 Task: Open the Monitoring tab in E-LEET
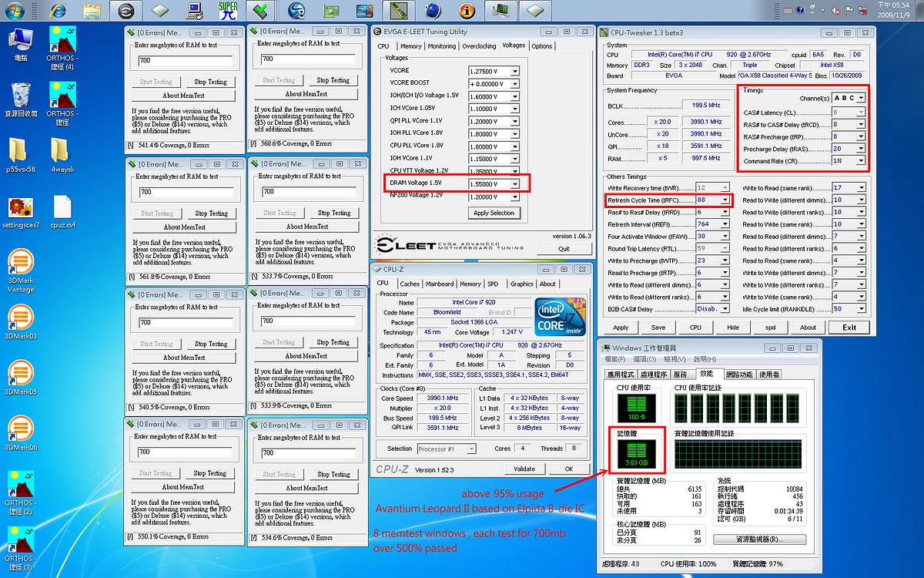(x=441, y=46)
